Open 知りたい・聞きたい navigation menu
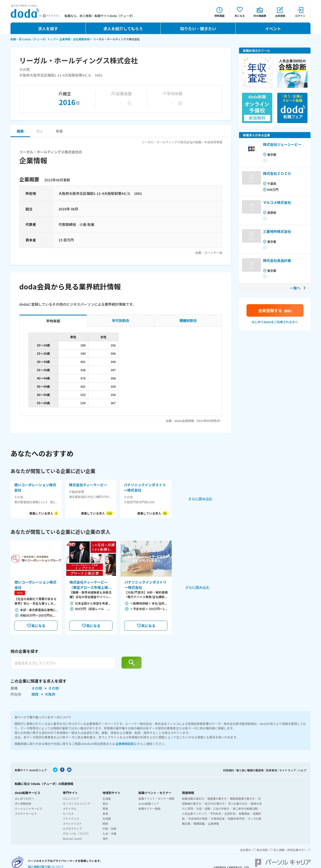This screenshot has width=321, height=868. coord(198,29)
